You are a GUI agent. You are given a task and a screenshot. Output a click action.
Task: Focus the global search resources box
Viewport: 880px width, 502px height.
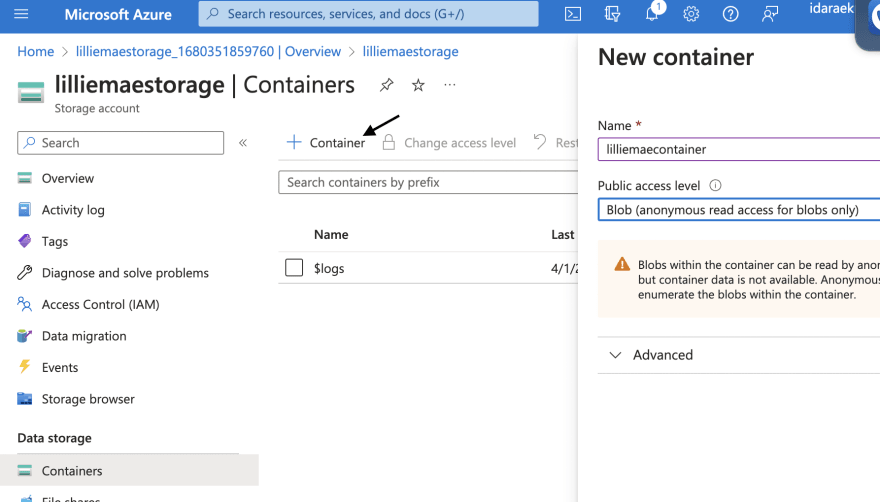[x=368, y=14]
